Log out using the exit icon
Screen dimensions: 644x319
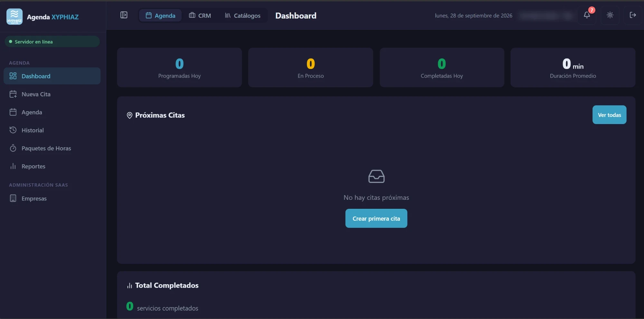[x=633, y=15]
